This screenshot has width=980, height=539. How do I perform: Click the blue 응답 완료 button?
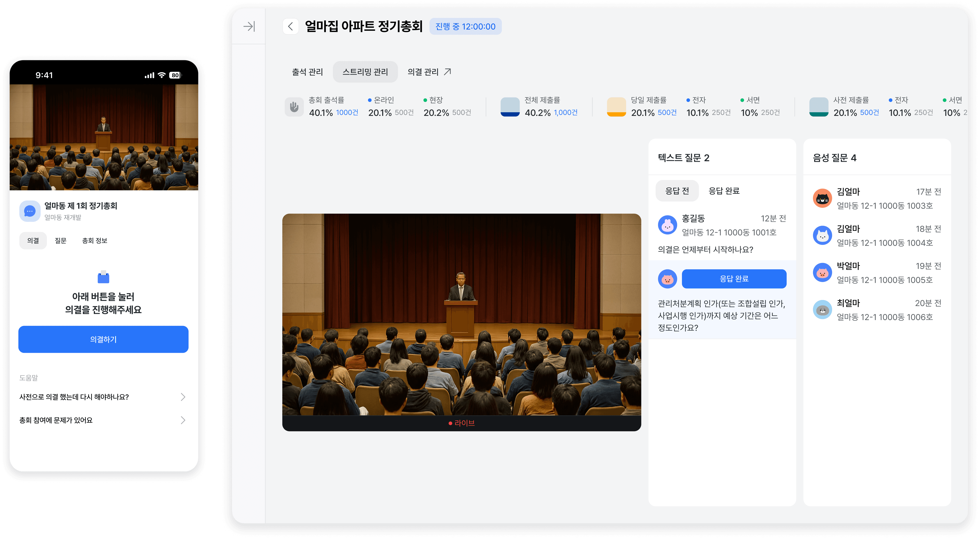[x=734, y=279]
